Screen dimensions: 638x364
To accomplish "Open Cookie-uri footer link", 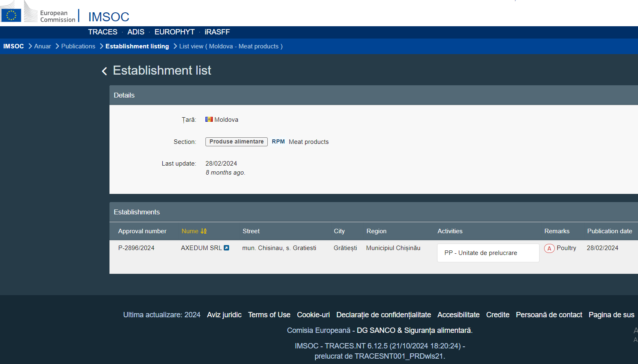I will [313, 315].
